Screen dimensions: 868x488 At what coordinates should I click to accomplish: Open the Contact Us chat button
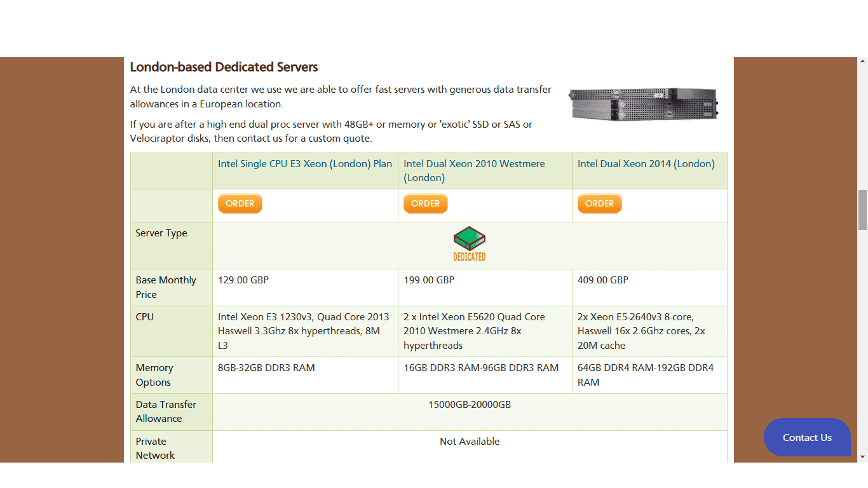pos(807,437)
